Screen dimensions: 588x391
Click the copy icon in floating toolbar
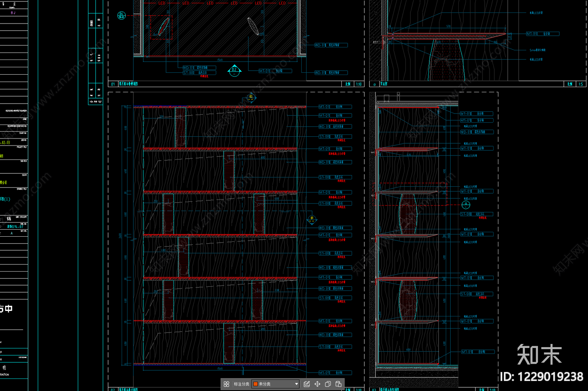pyautogui.click(x=328, y=384)
